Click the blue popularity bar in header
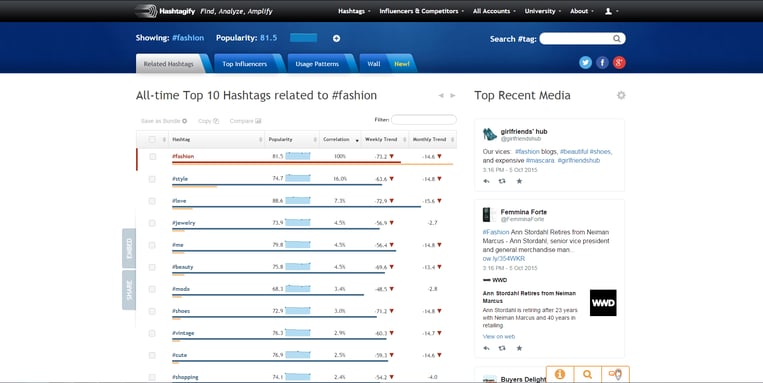Viewport: 763px width, 383px height. (x=304, y=38)
